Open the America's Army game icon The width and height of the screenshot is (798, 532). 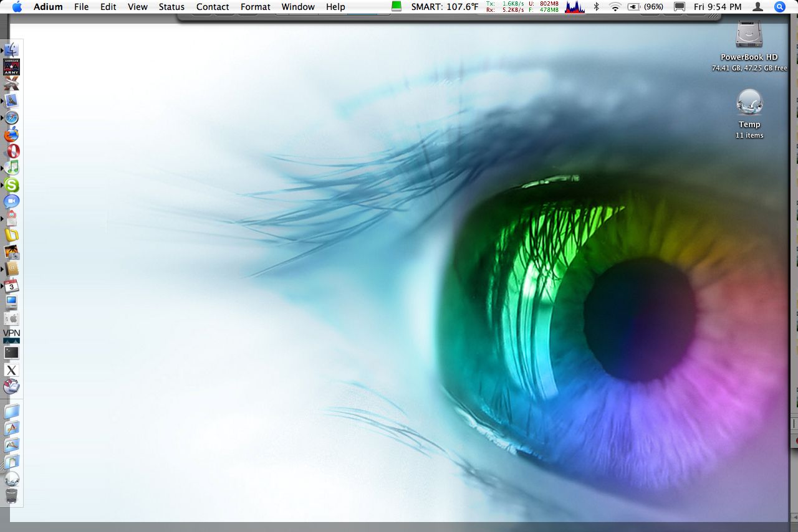(x=12, y=67)
